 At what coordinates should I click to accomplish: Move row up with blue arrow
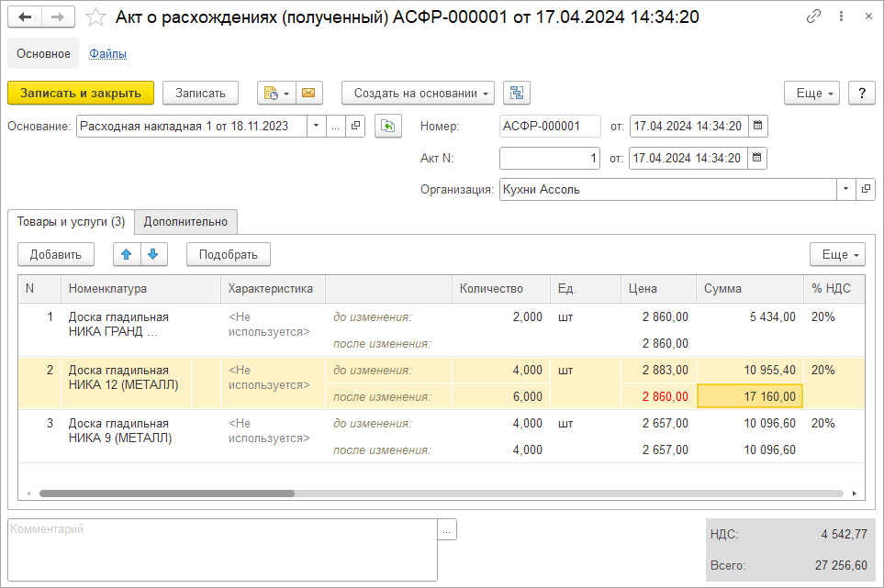[127, 254]
